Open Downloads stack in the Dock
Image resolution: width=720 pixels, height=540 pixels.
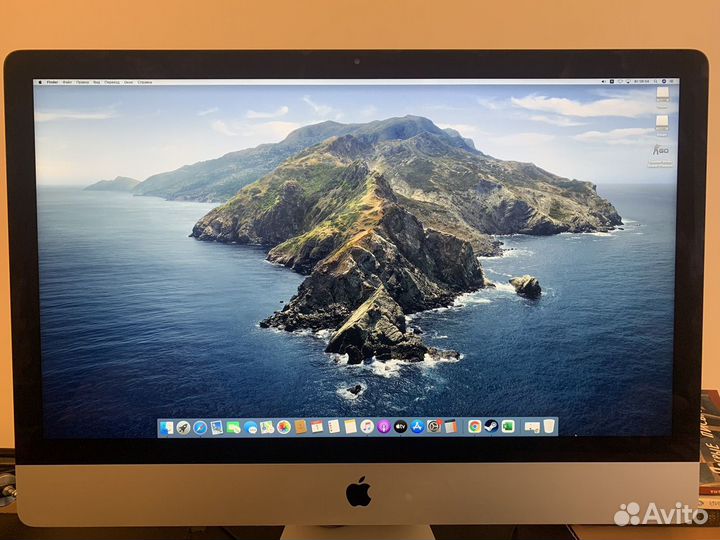(532, 427)
